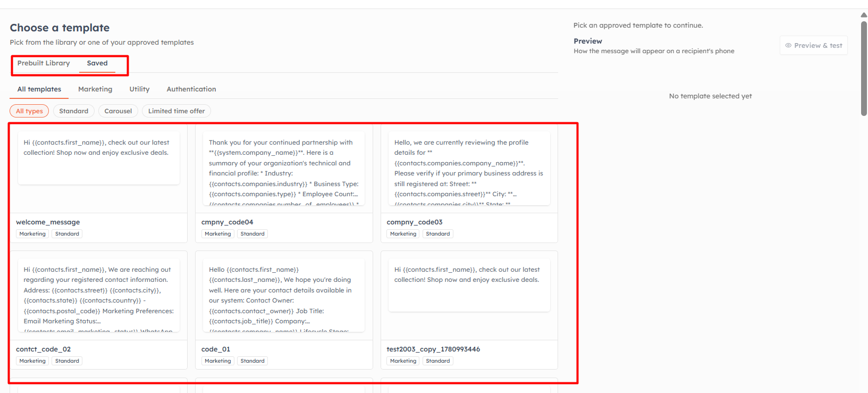Click the Standard tag on cmpny_code04
This screenshot has height=393, width=868.
pos(252,234)
